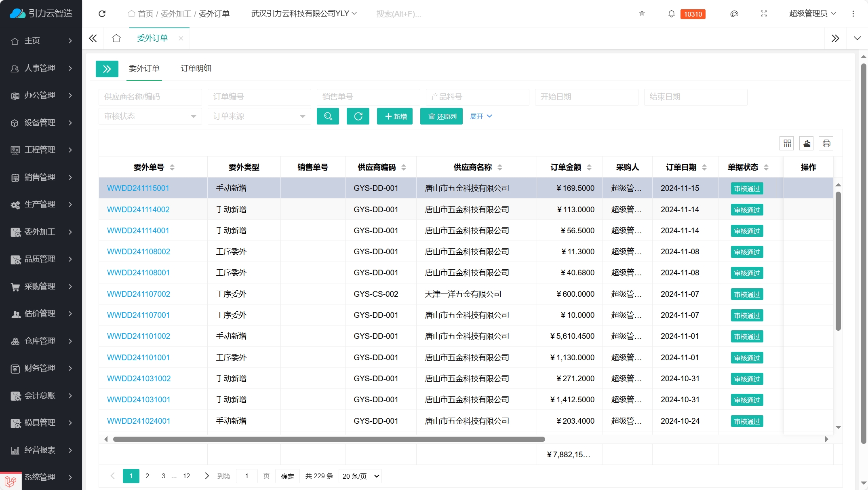Refresh the page with the reload icon
This screenshot has width=868, height=490.
[102, 14]
